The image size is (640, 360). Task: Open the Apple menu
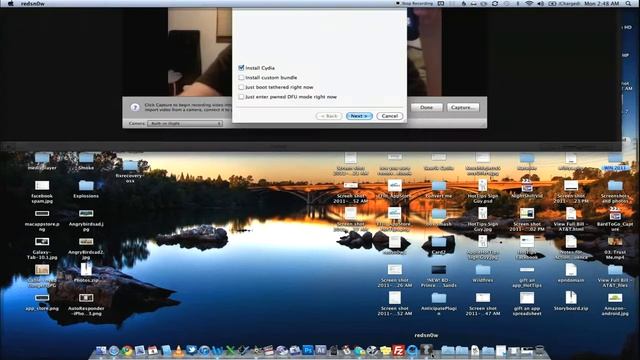11,3
